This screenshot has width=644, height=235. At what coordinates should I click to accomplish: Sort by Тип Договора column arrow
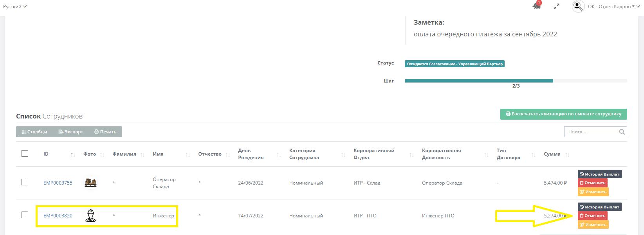click(x=534, y=155)
